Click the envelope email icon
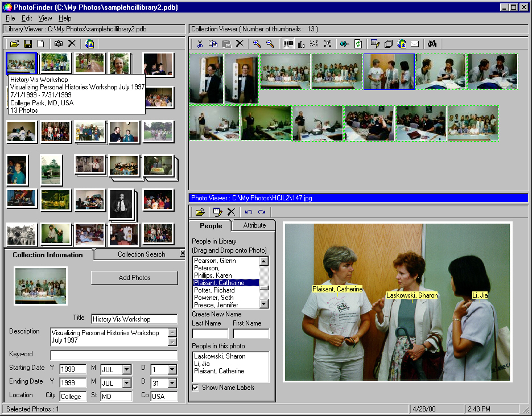Screen dimensions: 532x416 pyautogui.click(x=415, y=43)
